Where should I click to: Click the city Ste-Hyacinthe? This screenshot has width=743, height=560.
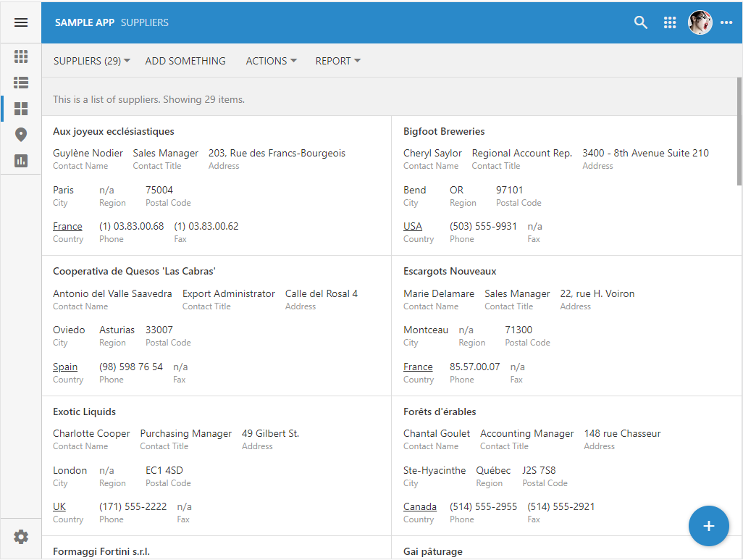pos(435,470)
